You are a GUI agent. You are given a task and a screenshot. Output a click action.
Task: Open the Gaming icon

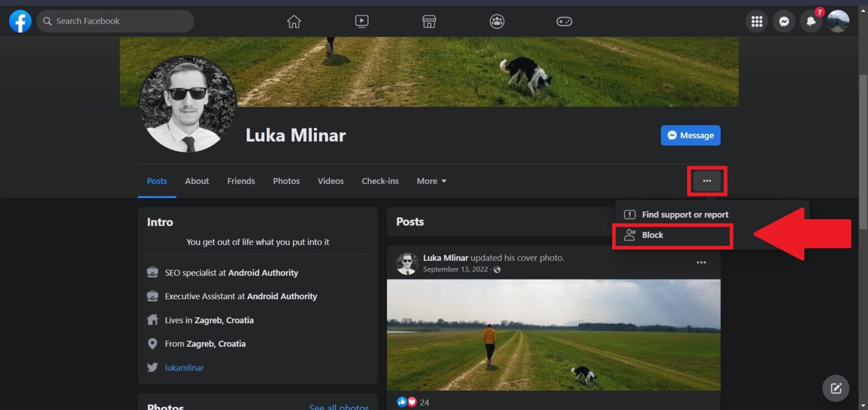click(x=565, y=21)
